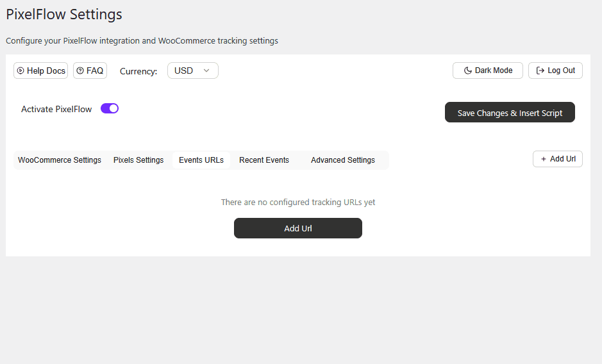Open the Pixels Settings tab

point(138,160)
